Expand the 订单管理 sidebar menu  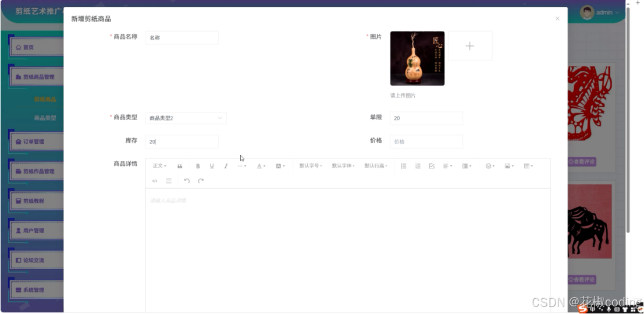point(37,142)
